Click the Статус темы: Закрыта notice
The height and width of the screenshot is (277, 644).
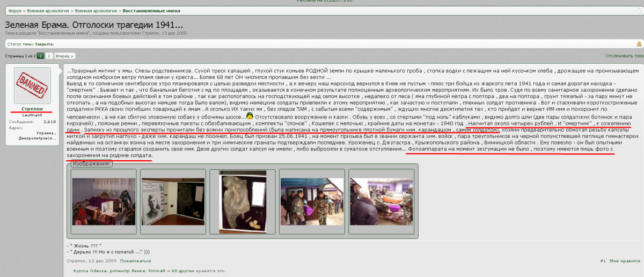click(x=31, y=44)
